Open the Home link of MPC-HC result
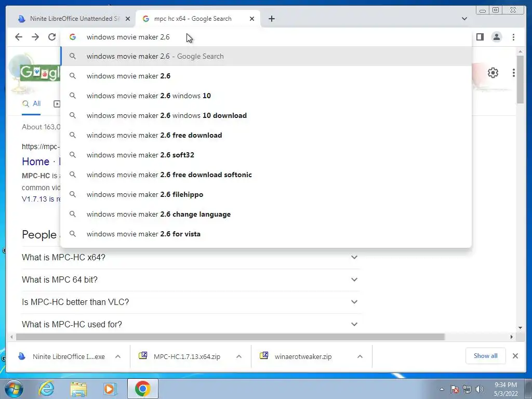The width and height of the screenshot is (532, 399). click(x=36, y=162)
